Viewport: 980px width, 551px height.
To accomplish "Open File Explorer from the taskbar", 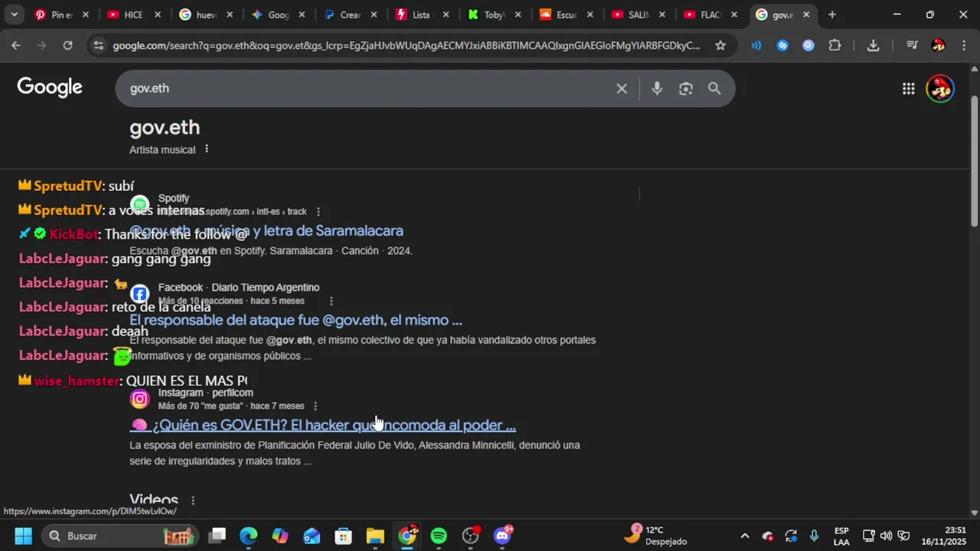I will 375,536.
